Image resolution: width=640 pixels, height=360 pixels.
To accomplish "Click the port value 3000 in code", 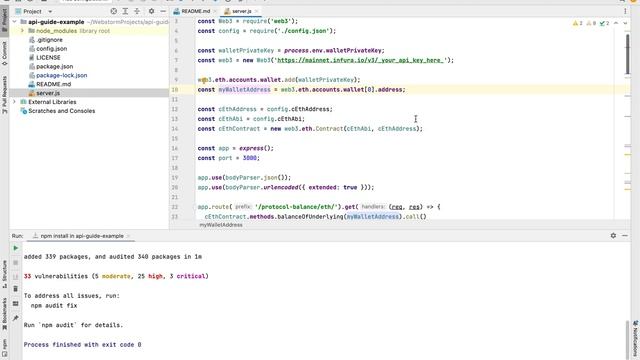I will pos(250,158).
